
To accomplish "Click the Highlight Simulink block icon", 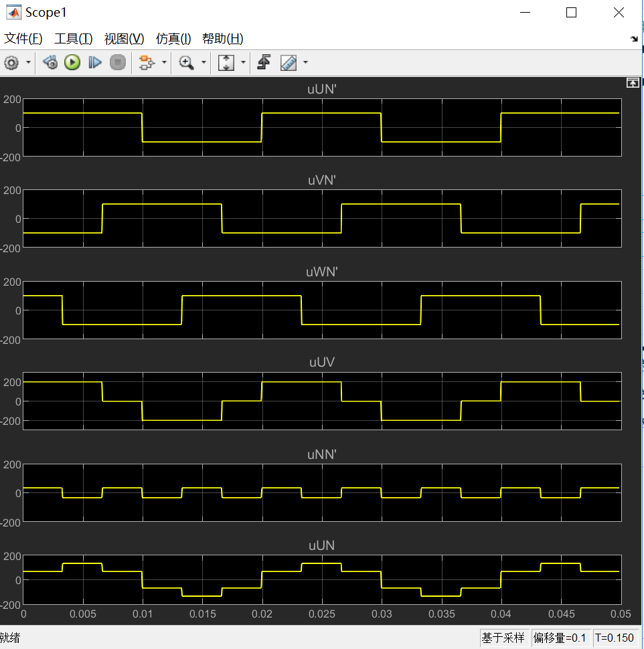I will tap(147, 63).
